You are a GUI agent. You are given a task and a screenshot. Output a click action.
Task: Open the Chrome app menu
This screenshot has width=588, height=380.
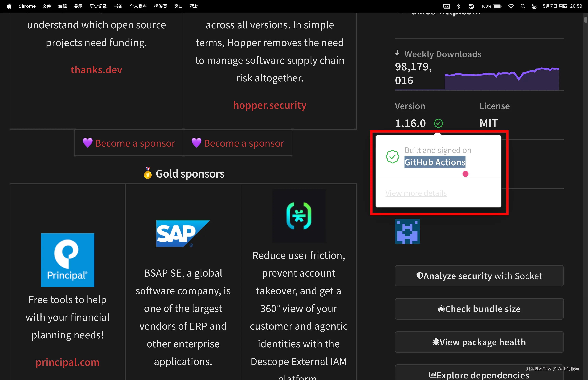27,6
